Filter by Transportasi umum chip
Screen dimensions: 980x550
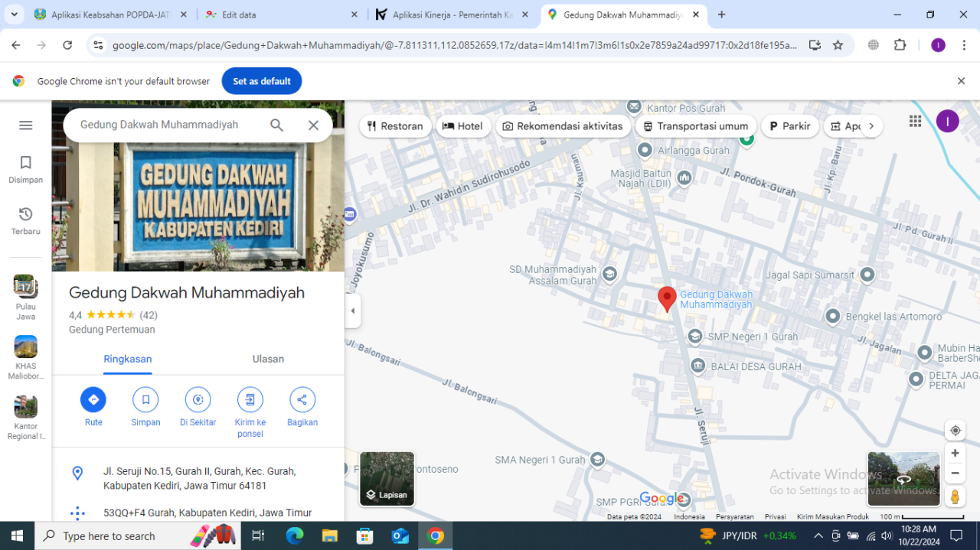696,126
